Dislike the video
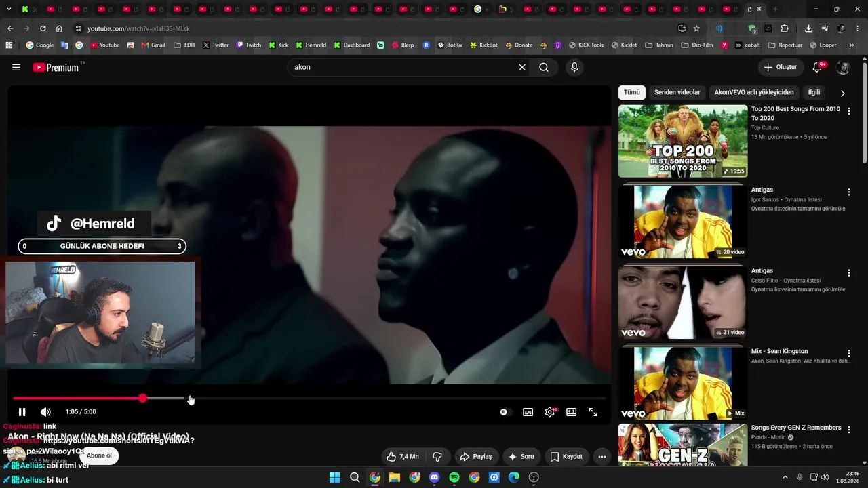 [x=437, y=457]
